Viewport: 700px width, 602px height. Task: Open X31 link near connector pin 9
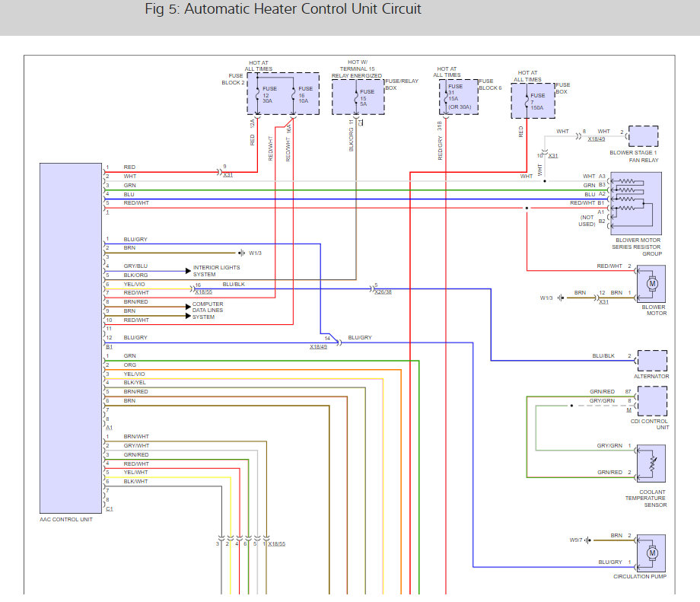228,175
